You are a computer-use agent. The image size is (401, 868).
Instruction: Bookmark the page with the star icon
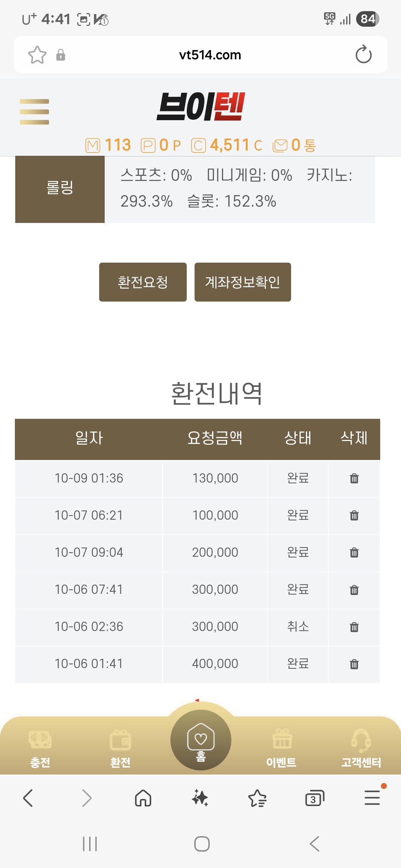(x=37, y=55)
